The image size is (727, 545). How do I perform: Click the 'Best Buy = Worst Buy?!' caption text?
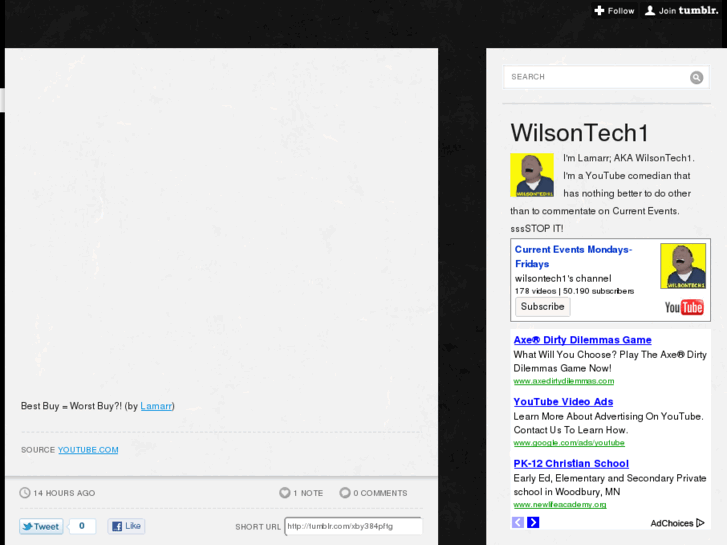71,406
